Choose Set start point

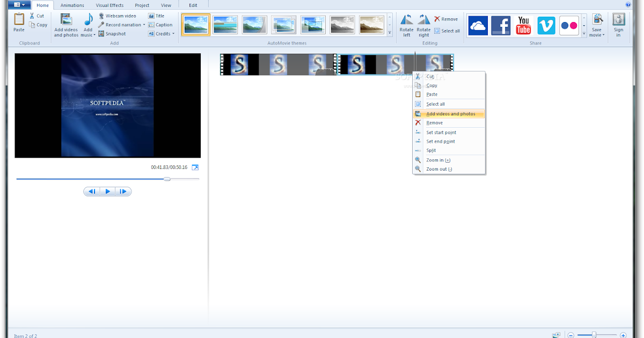(449, 133)
